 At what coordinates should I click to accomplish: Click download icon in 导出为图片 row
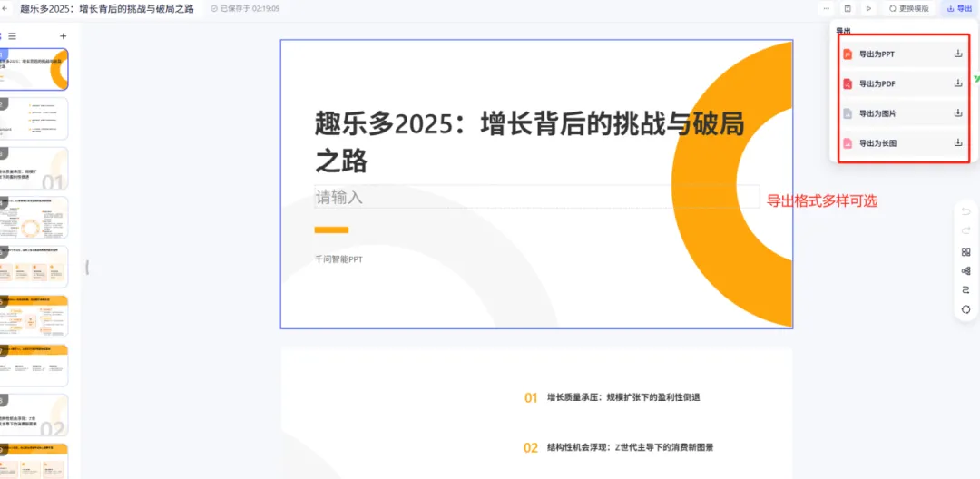(x=958, y=113)
